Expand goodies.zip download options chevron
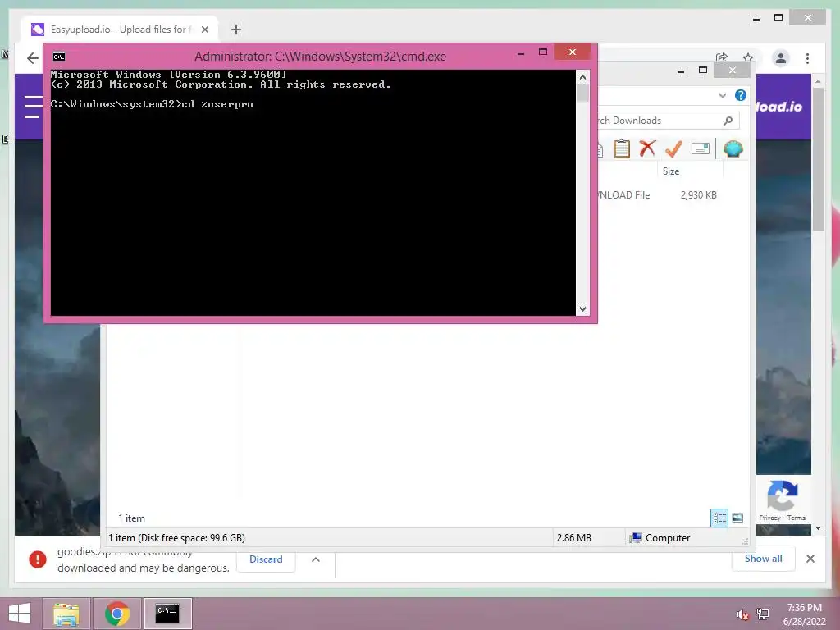This screenshot has height=630, width=840. [x=316, y=559]
